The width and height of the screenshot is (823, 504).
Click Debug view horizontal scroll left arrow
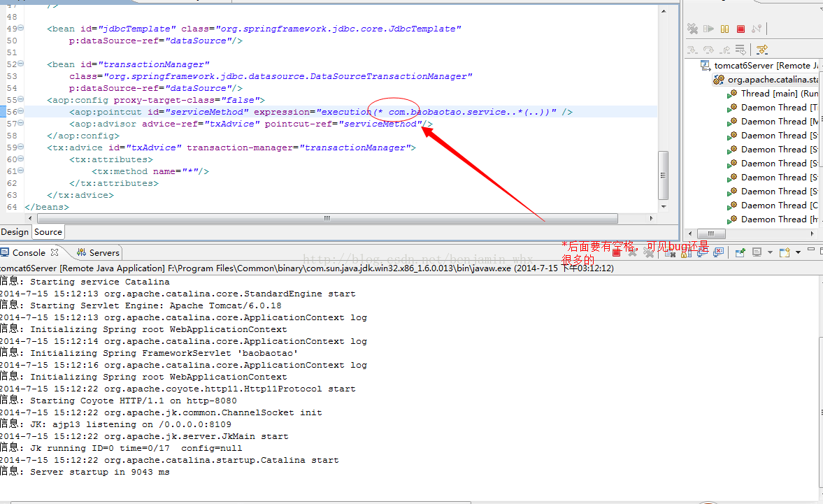click(690, 233)
